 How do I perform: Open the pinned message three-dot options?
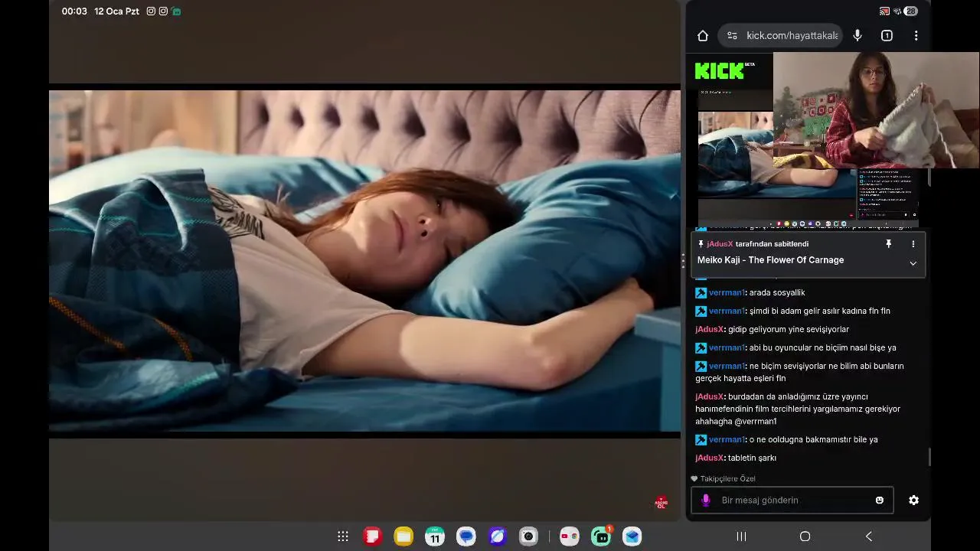pyautogui.click(x=913, y=244)
